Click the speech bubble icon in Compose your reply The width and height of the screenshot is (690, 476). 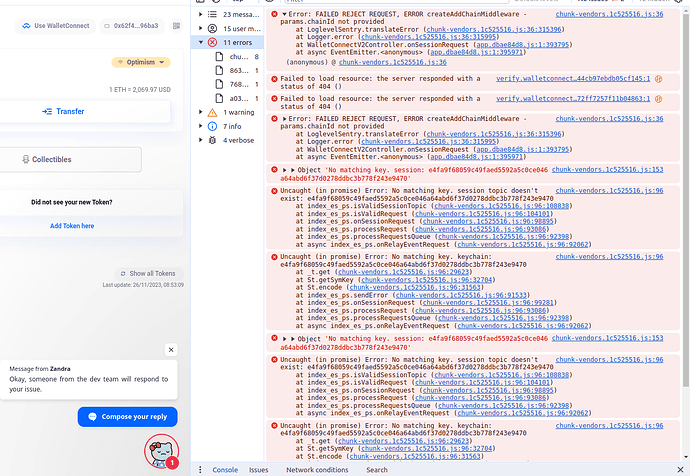point(92,417)
